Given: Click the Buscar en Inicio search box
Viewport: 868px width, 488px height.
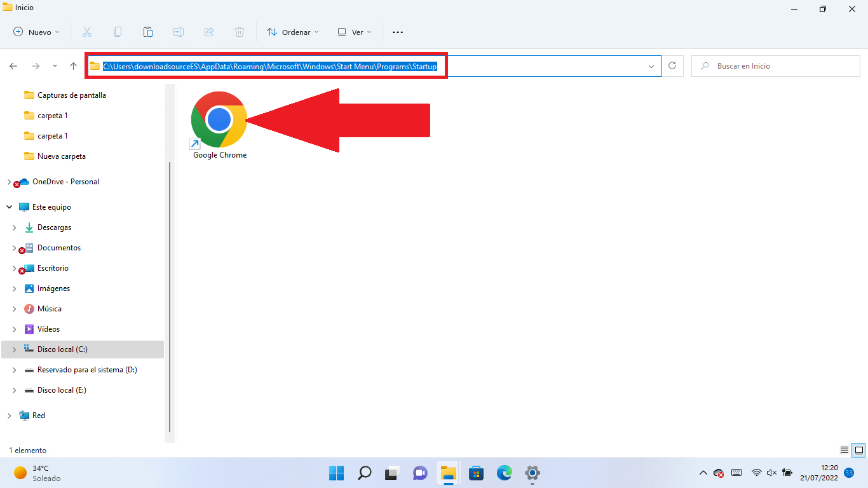Looking at the screenshot, I should [x=776, y=66].
